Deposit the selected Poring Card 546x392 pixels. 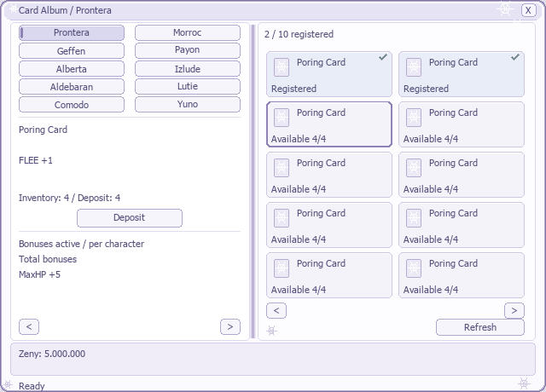point(130,218)
